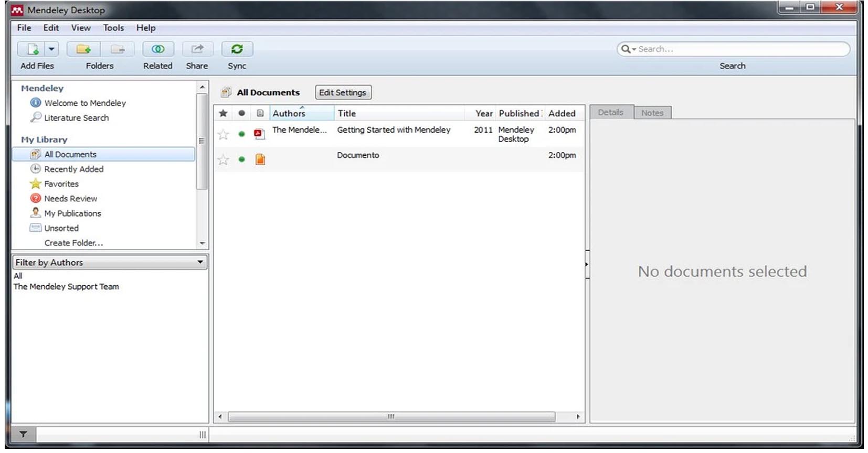Viewport: 868px width, 453px height.
Task: Select Create Folder... in My Library
Action: [x=73, y=243]
